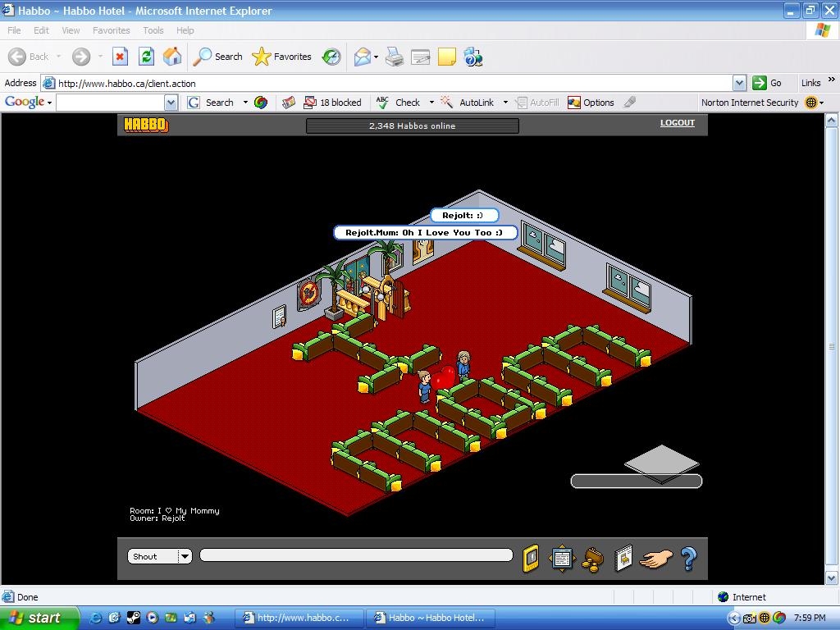The height and width of the screenshot is (630, 840).
Task: Open the Habbo Help question mark
Action: point(689,559)
